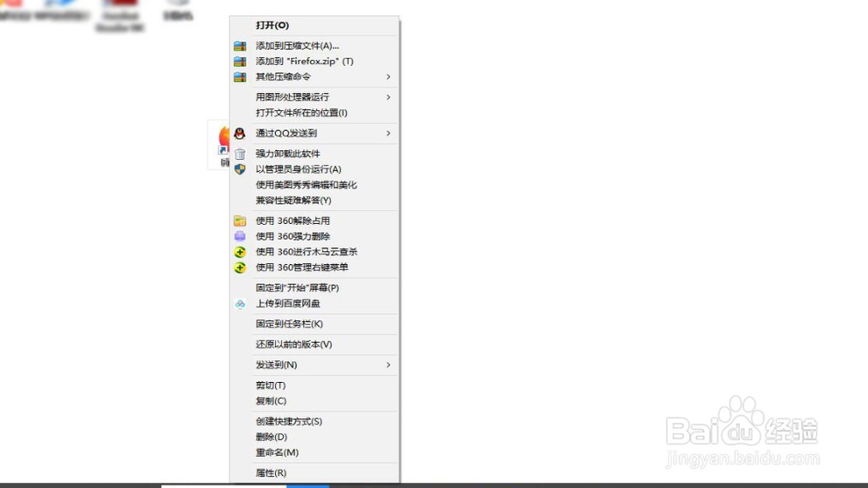Choose 使用美图秀秀编辑和美化

pyautogui.click(x=314, y=185)
